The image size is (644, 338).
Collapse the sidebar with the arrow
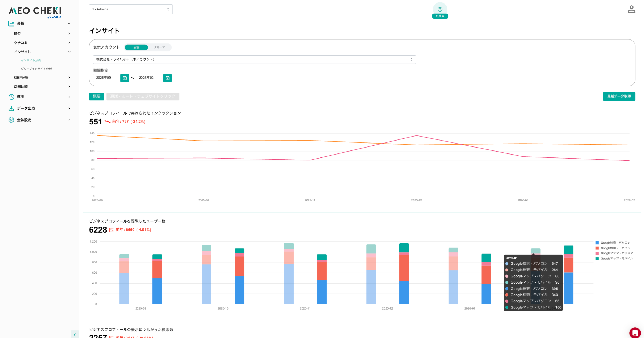[75, 335]
